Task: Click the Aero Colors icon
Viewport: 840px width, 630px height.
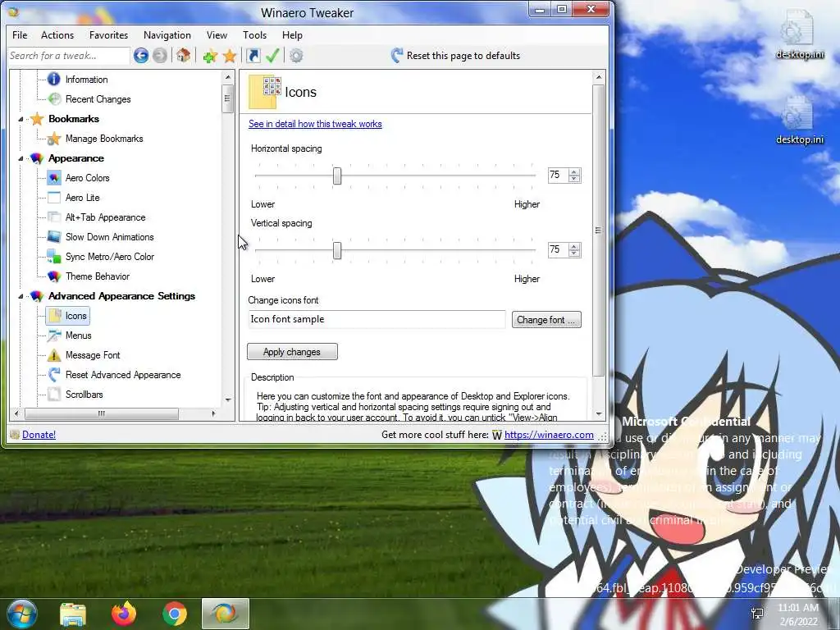Action: coord(54,178)
